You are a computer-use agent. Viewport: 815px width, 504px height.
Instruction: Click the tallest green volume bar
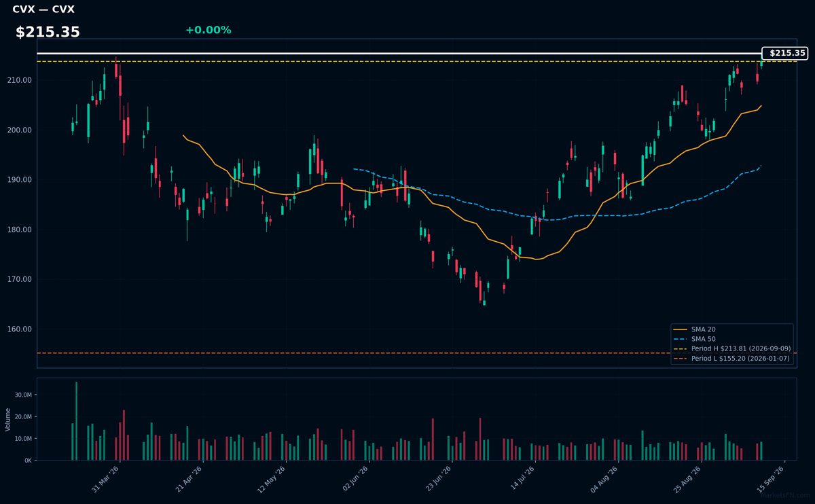(x=76, y=421)
